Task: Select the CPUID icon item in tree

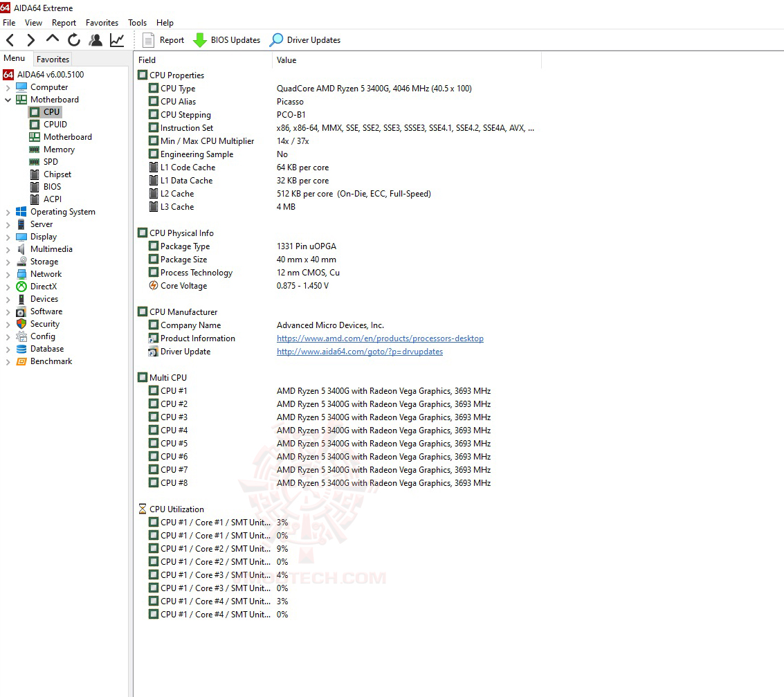Action: click(x=35, y=124)
